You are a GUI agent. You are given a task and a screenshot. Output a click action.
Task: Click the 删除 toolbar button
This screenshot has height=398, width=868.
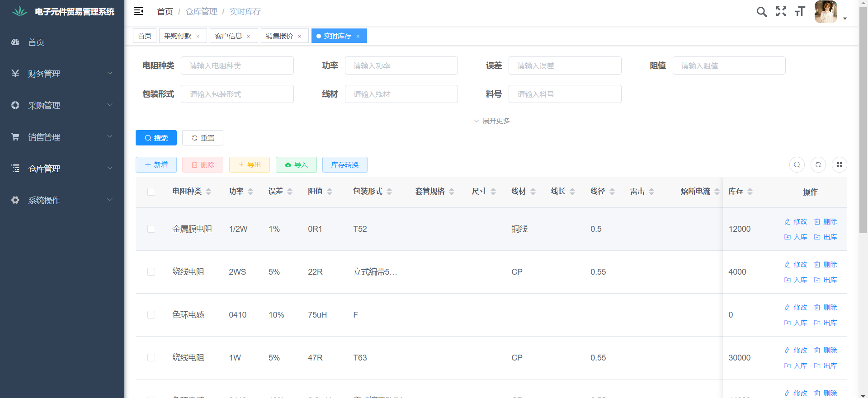point(203,164)
